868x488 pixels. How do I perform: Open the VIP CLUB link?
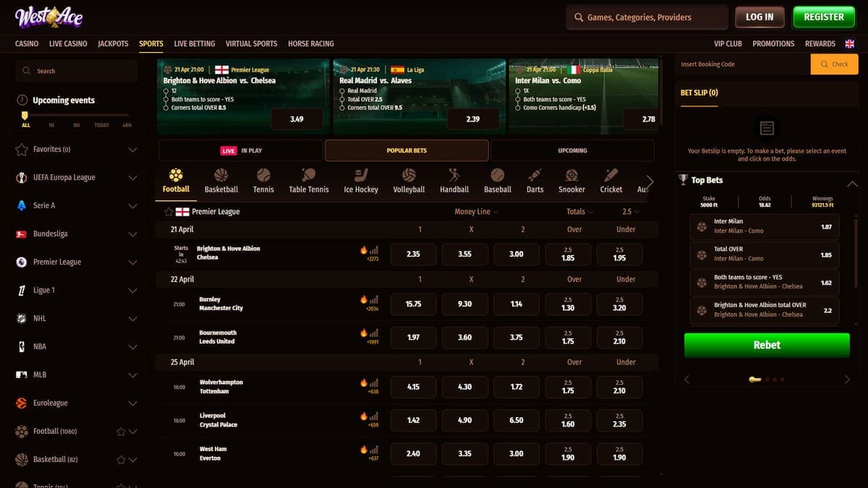pos(728,43)
